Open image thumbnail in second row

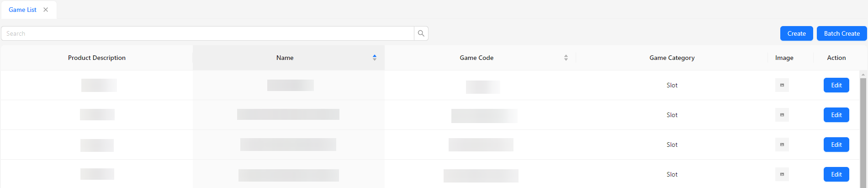click(x=782, y=115)
